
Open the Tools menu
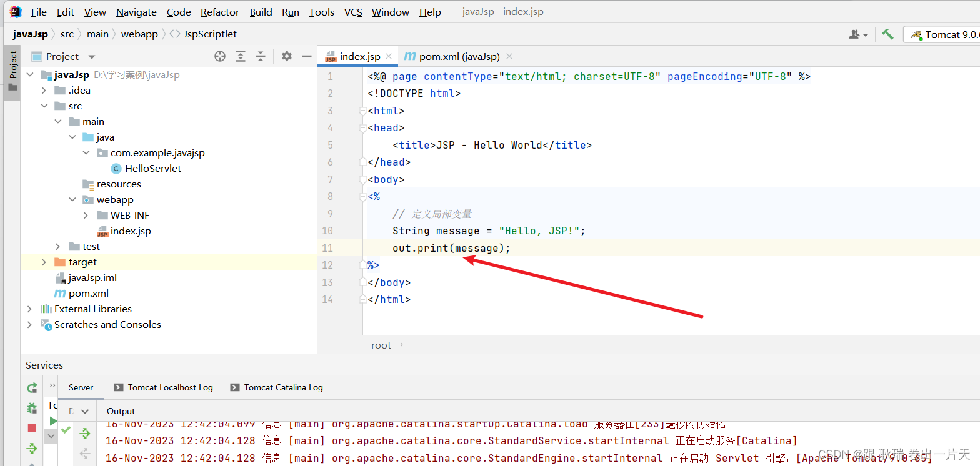(x=322, y=12)
